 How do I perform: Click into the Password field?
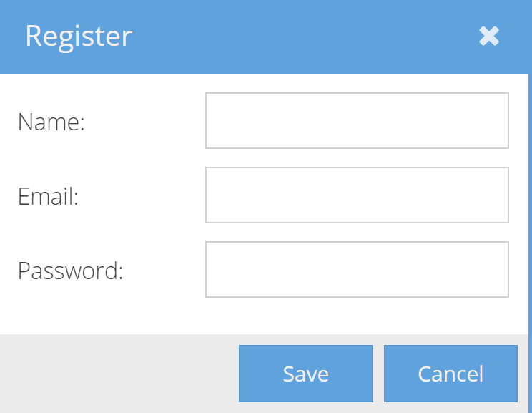coord(357,269)
